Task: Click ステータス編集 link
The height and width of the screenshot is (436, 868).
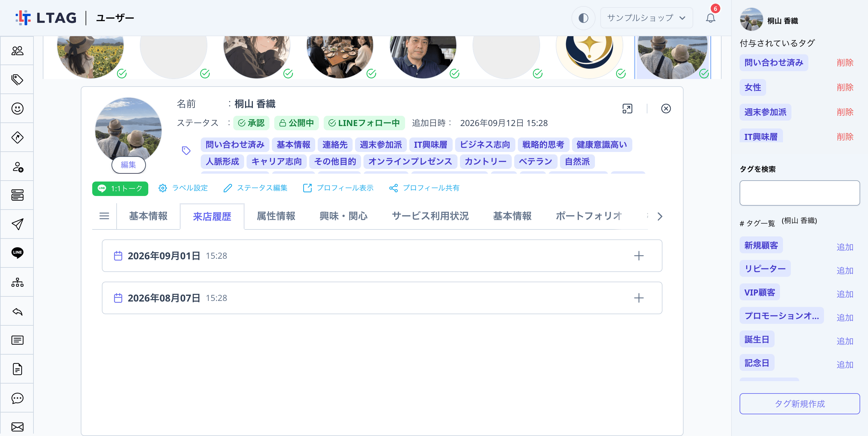Action: click(x=255, y=188)
